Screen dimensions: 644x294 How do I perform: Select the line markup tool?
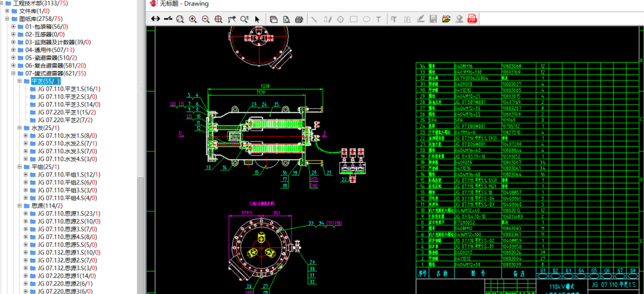314,19
